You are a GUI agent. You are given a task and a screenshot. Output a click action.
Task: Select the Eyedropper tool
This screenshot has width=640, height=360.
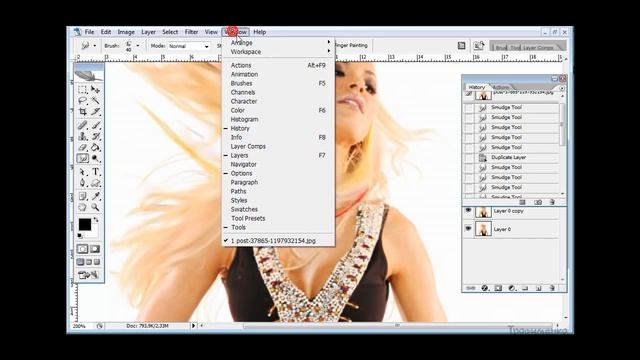click(x=96, y=196)
